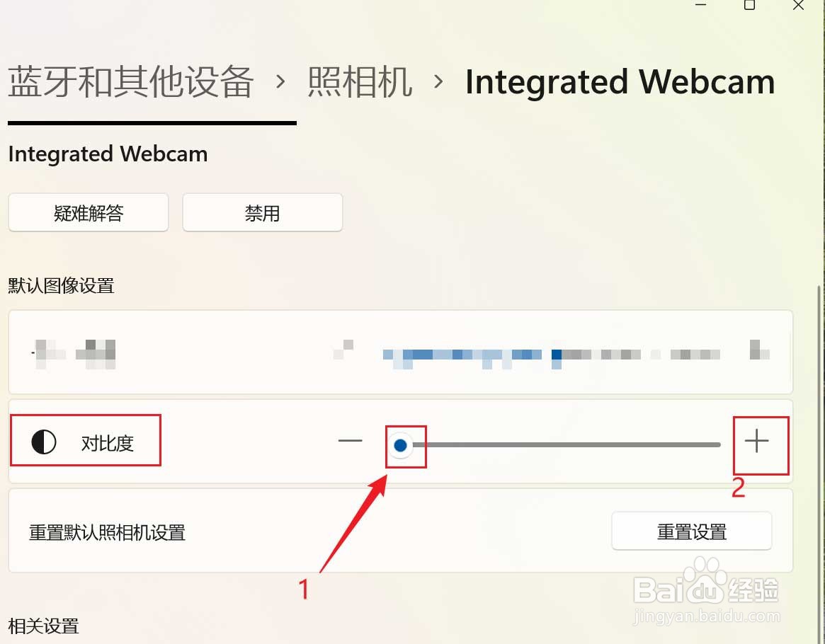Maximize the Settings window
Image resolution: width=825 pixels, height=644 pixels.
[750, 5]
